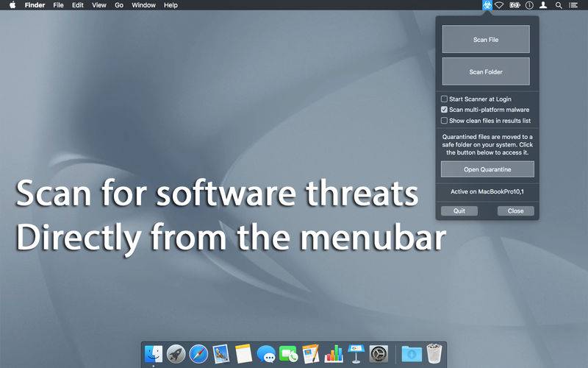Uncheck Scan multi-platform malware
The height and width of the screenshot is (368, 588).
pyautogui.click(x=444, y=110)
